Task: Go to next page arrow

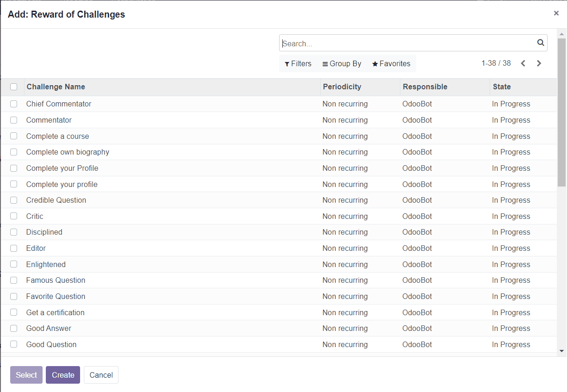Action: pos(539,63)
